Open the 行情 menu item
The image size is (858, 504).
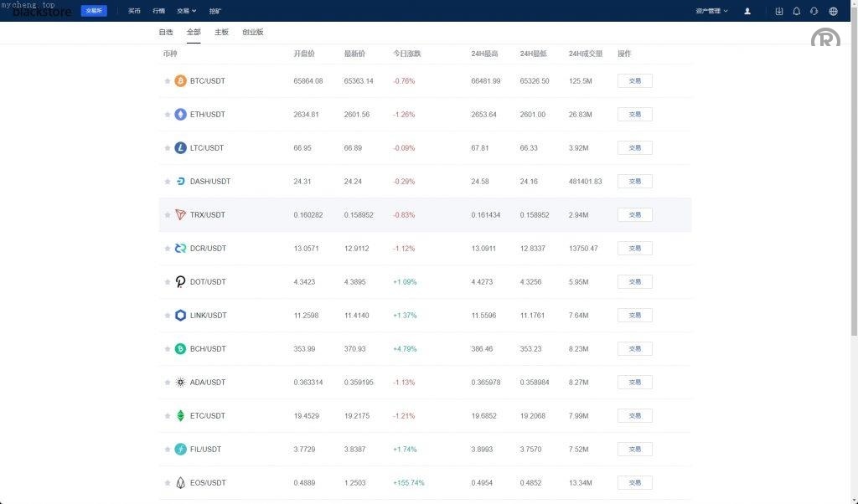(159, 11)
